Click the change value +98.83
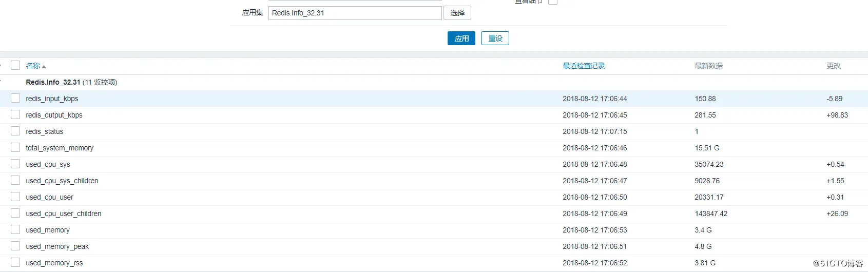 tap(837, 115)
